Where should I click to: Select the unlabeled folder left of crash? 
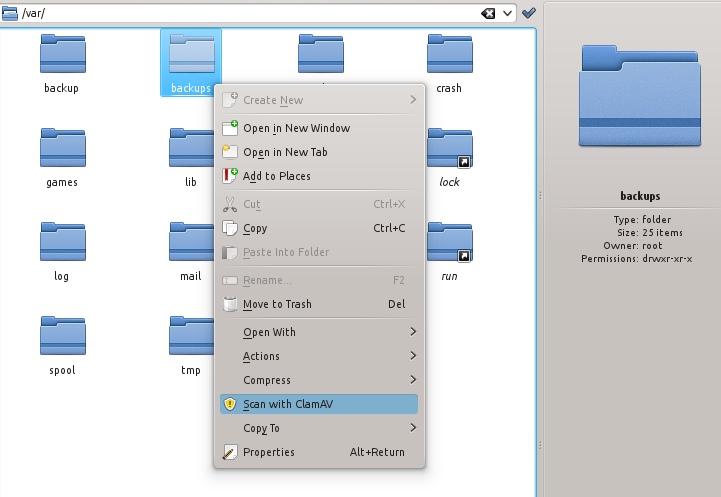(320, 54)
